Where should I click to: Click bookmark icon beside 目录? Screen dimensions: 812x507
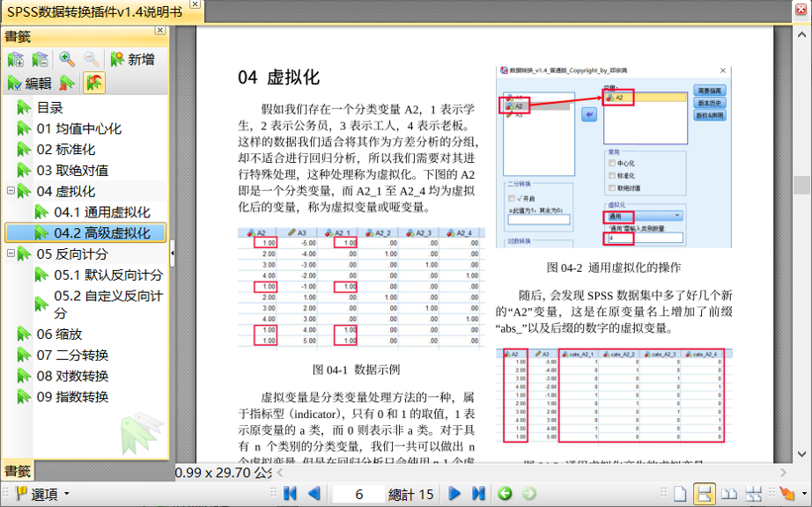(x=24, y=107)
